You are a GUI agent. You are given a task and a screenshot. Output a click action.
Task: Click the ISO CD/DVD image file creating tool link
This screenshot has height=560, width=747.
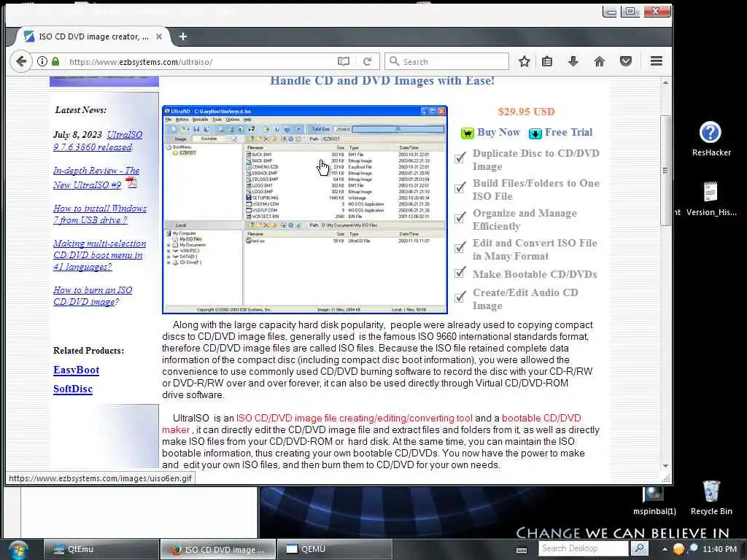[x=354, y=418]
